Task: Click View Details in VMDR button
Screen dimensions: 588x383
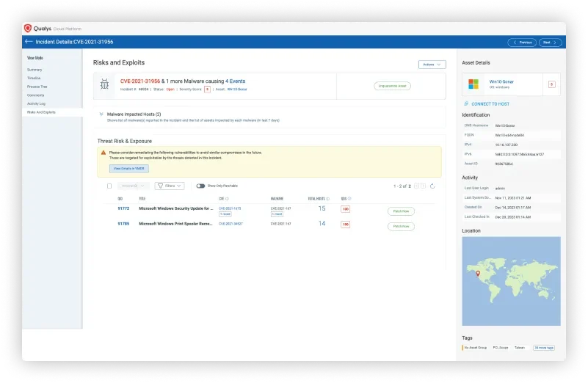Action: [129, 169]
